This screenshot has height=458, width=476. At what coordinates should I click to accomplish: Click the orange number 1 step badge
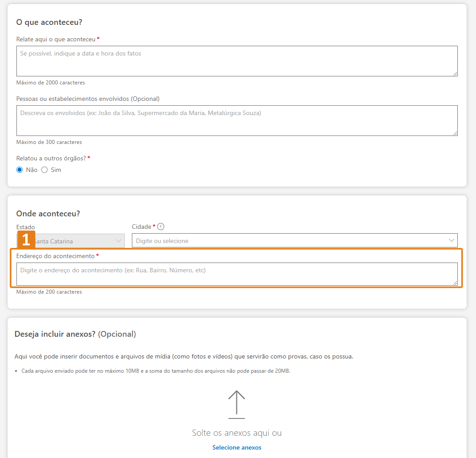[x=26, y=239]
